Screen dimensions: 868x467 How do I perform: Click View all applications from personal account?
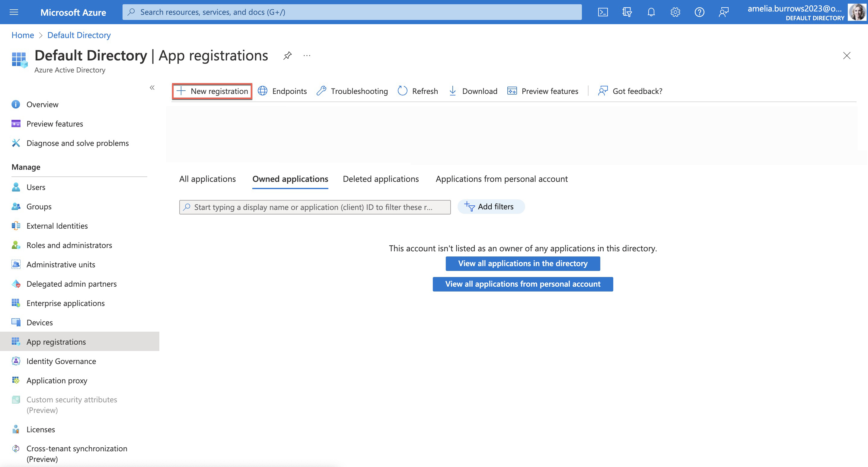523,284
